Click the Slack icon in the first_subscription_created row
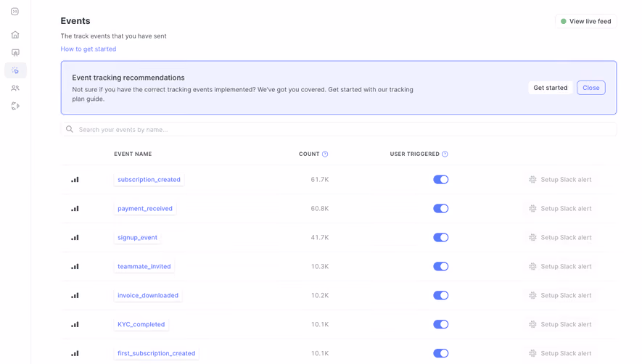The width and height of the screenshot is (642, 364). pos(532,353)
